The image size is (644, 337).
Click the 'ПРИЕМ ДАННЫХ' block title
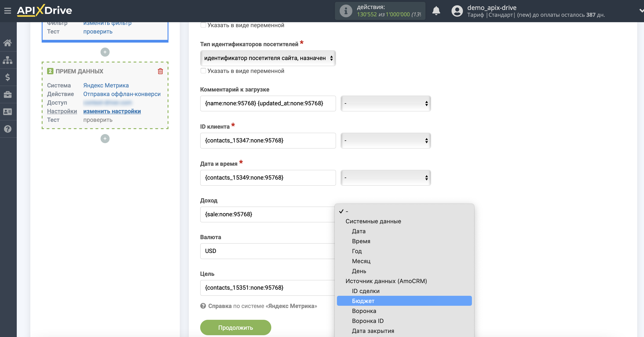tap(79, 71)
